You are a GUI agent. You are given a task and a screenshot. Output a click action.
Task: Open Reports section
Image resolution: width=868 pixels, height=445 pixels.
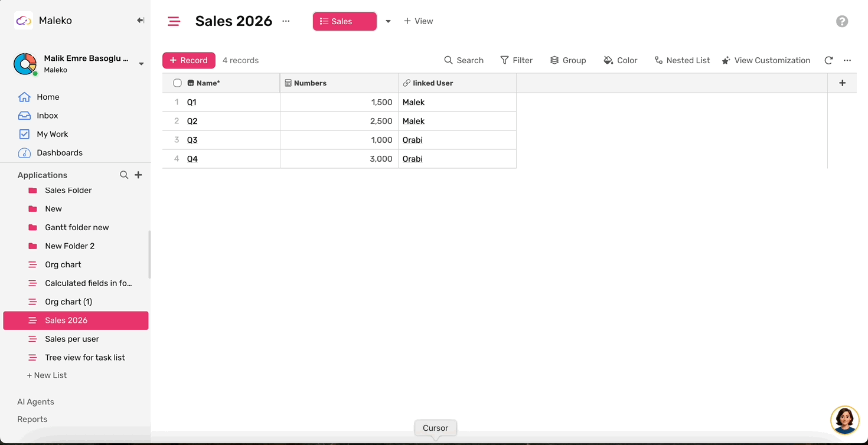click(x=32, y=419)
